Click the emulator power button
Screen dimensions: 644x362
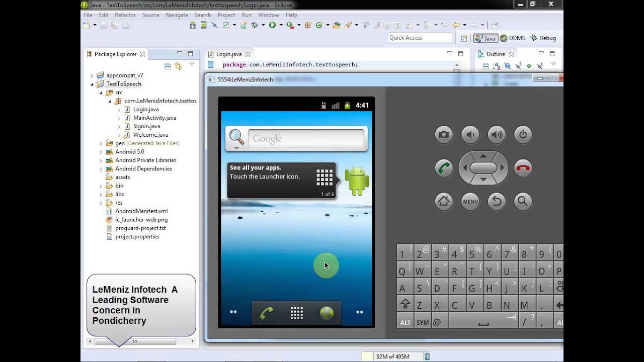pyautogui.click(x=523, y=134)
